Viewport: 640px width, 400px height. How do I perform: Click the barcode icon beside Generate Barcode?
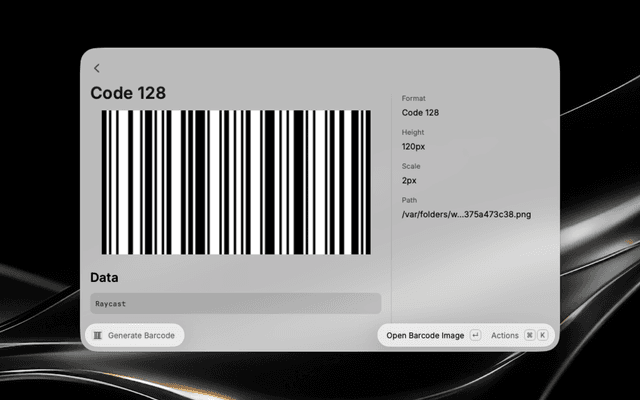(98, 336)
